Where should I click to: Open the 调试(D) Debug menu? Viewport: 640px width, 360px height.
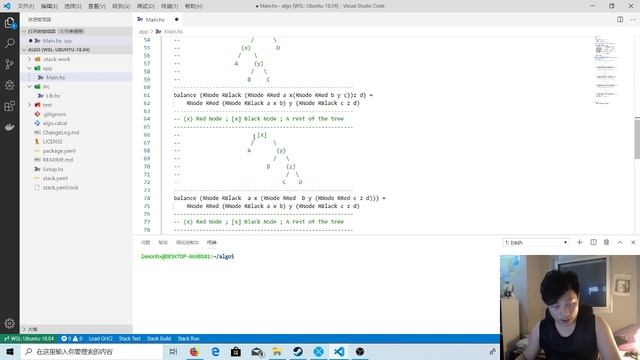pos(145,6)
